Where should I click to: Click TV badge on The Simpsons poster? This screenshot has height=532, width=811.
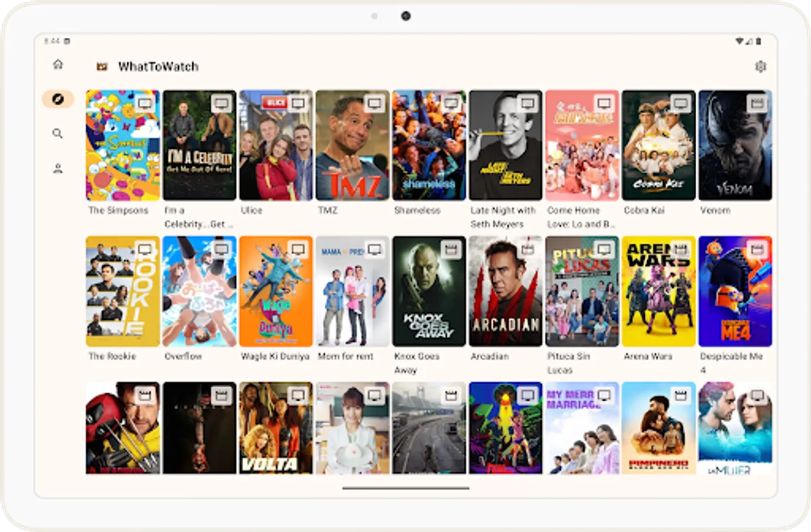point(145,104)
